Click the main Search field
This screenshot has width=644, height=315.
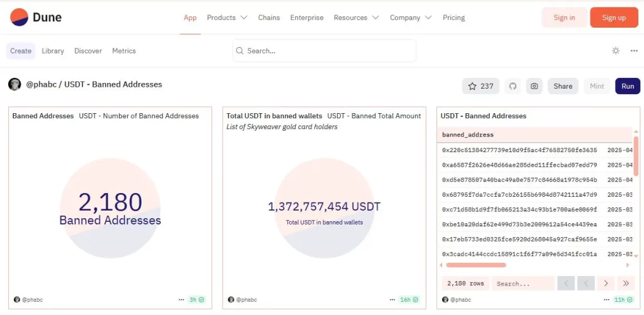[x=324, y=51]
